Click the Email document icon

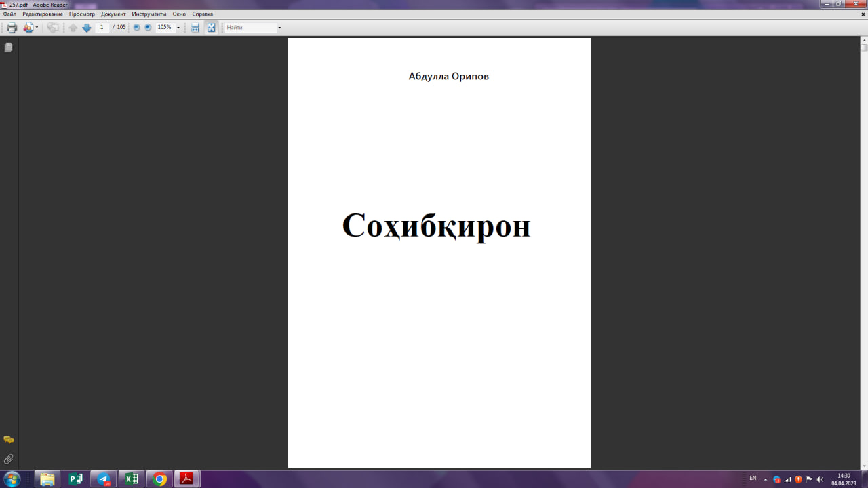click(x=27, y=27)
